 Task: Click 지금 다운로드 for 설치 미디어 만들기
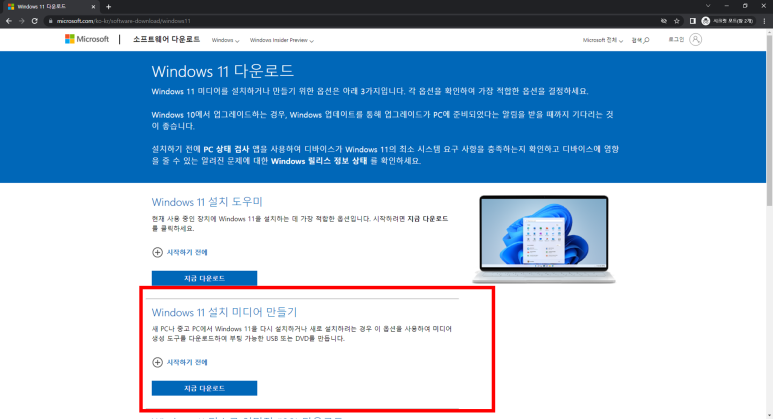tap(204, 388)
